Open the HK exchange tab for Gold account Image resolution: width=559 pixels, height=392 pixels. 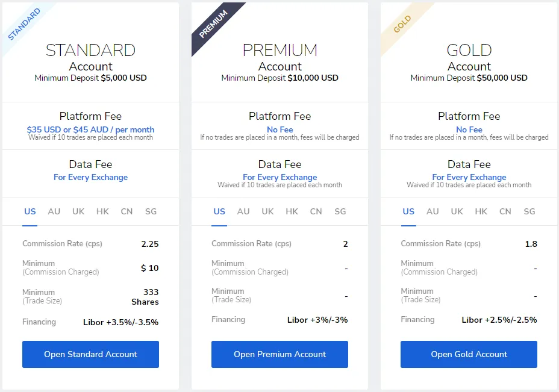481,211
